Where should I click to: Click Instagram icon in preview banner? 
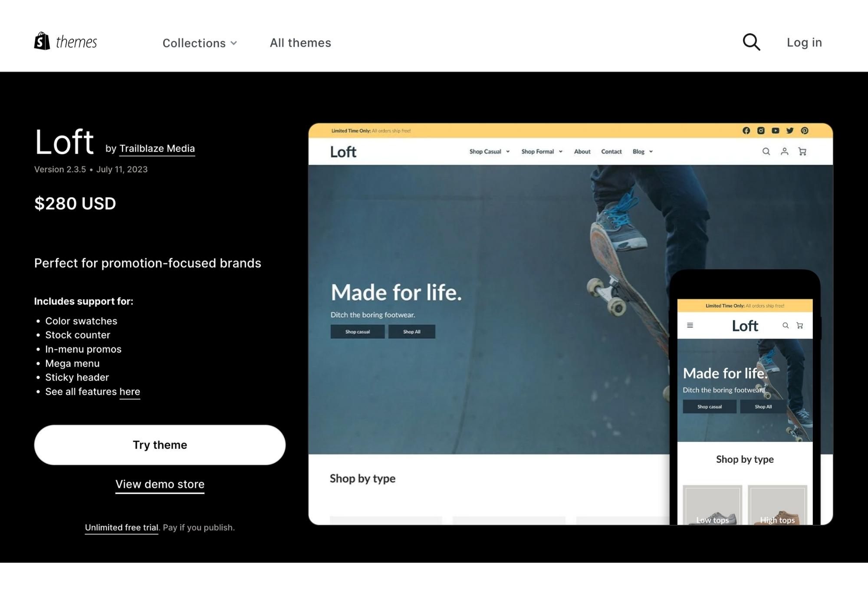pyautogui.click(x=761, y=131)
